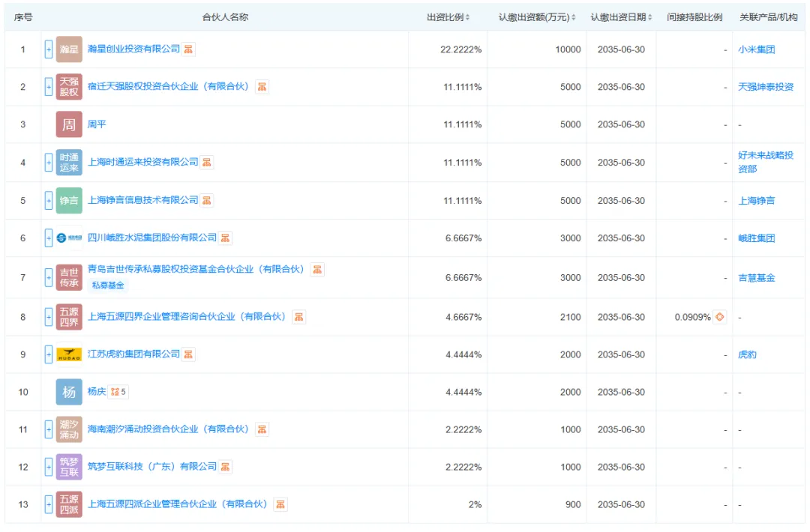Click the 天强股权 logo tile

tap(69, 87)
